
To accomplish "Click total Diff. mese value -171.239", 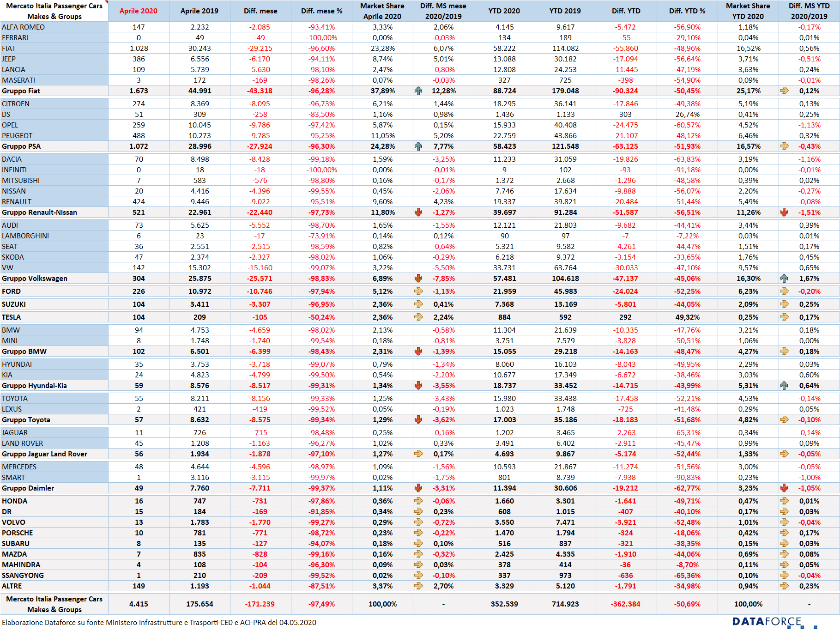I will tap(260, 604).
